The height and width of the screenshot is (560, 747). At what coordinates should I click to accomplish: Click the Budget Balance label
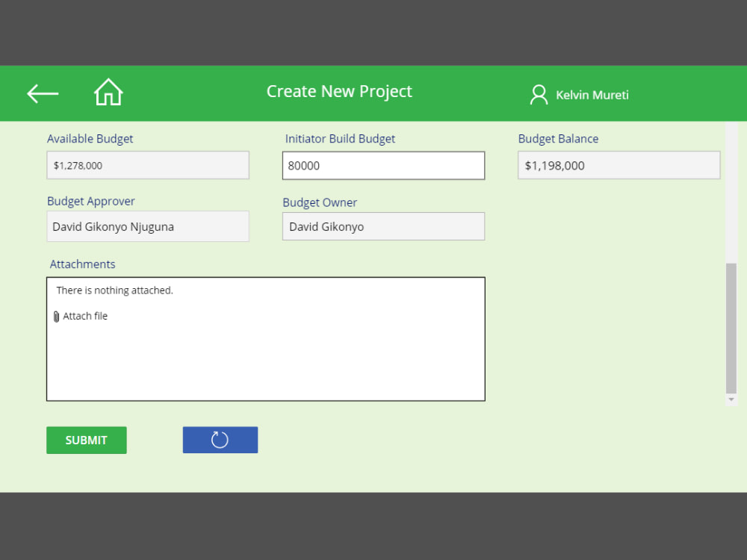point(558,139)
